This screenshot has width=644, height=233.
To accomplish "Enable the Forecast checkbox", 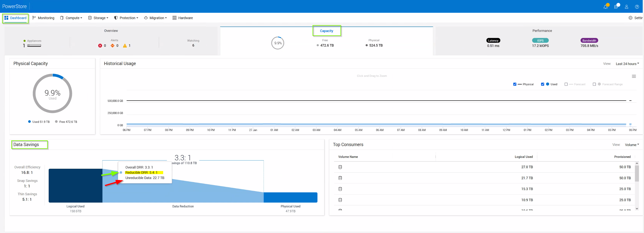I will tap(566, 84).
